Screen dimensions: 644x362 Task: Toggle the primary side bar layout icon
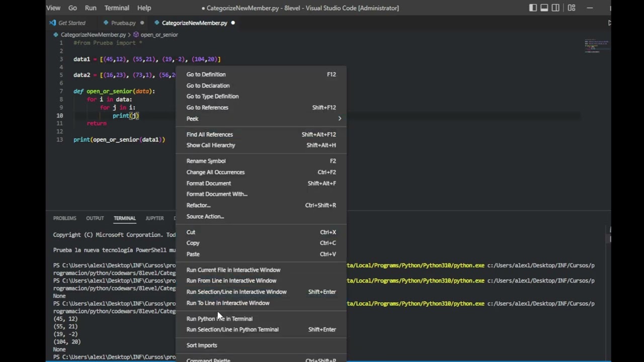pyautogui.click(x=533, y=8)
